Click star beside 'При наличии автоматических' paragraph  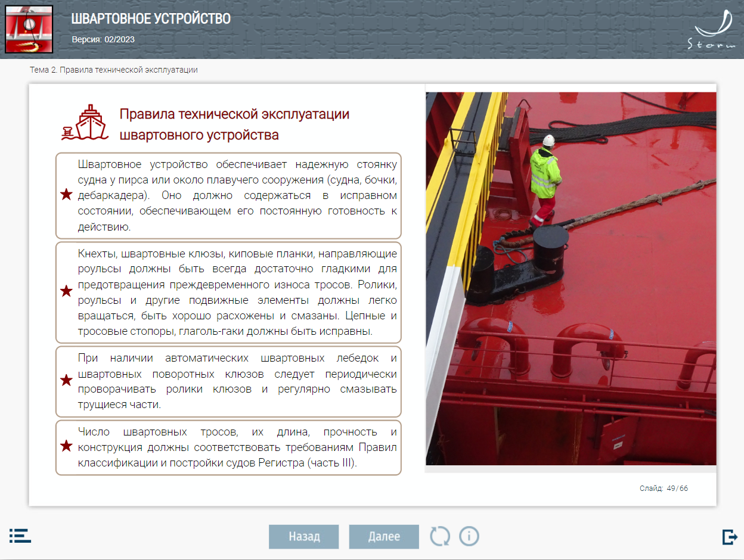point(66,381)
